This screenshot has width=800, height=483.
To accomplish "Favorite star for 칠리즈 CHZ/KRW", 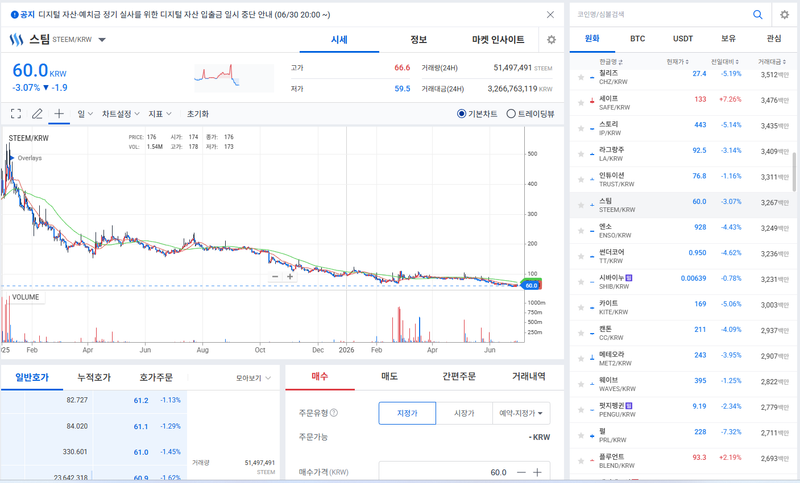I will point(581,78).
